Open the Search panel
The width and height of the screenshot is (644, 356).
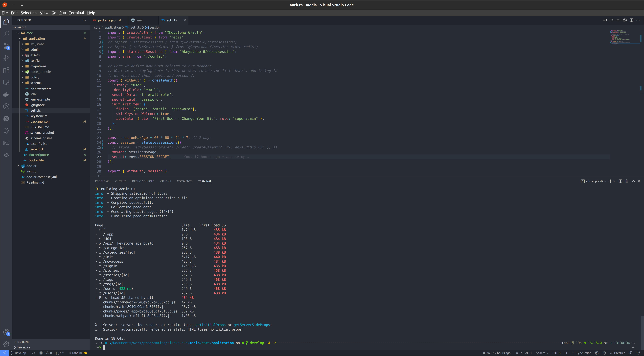click(6, 34)
